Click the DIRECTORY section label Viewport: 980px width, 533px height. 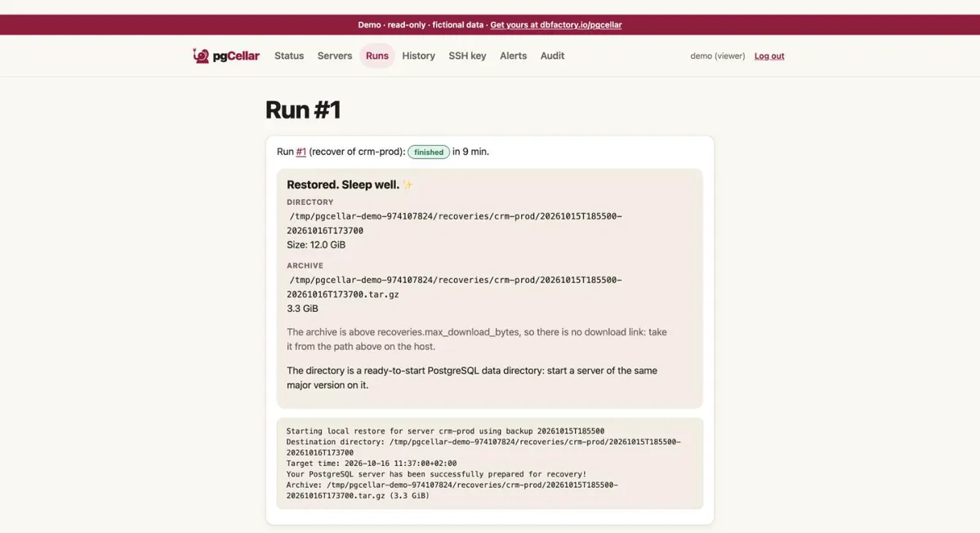[310, 202]
